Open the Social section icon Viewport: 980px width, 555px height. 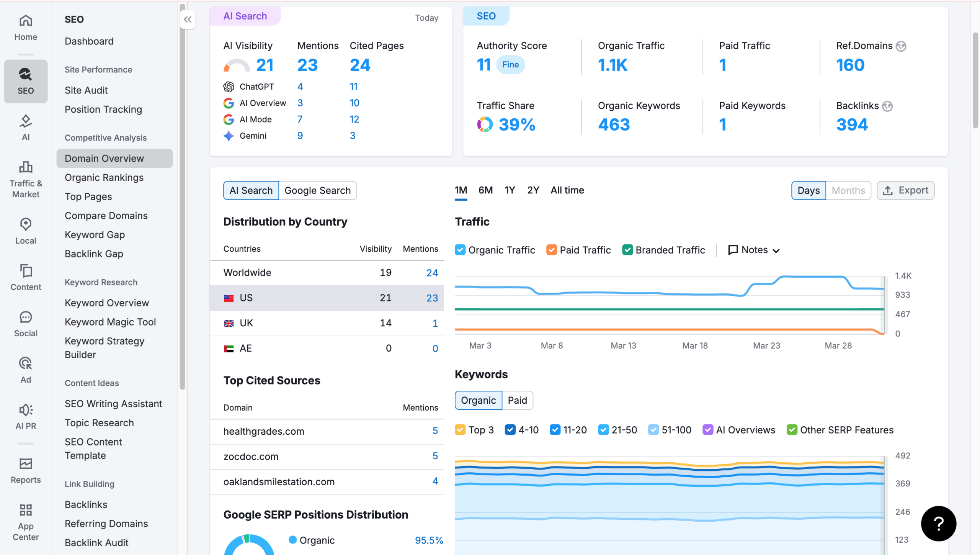(26, 323)
